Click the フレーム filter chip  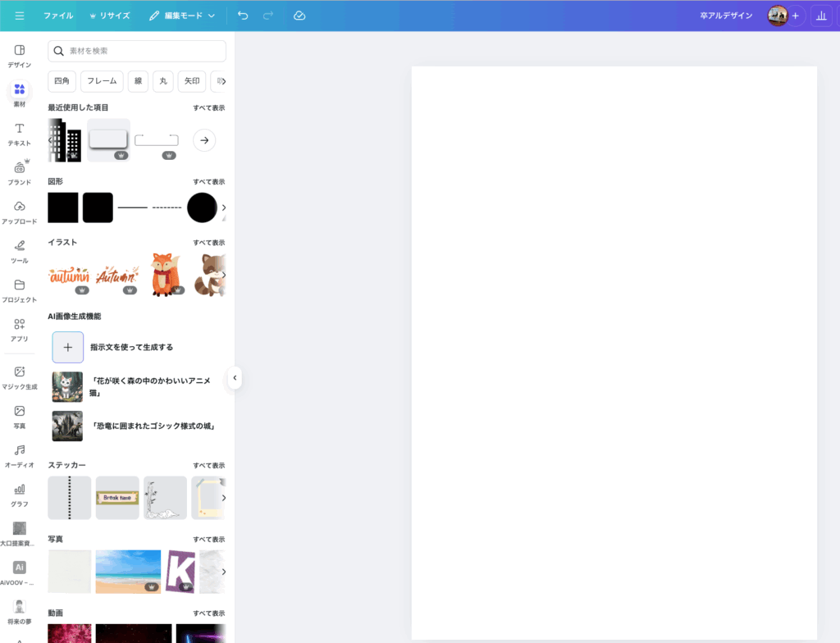(103, 81)
